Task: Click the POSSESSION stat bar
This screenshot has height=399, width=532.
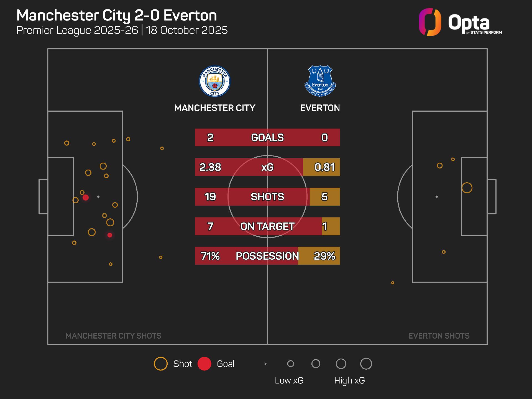Action: pos(267,256)
